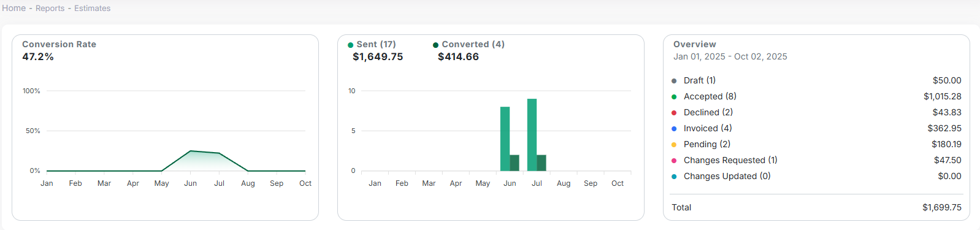Click the $414.66 converted amount
This screenshot has width=980, height=230.
[x=458, y=56]
